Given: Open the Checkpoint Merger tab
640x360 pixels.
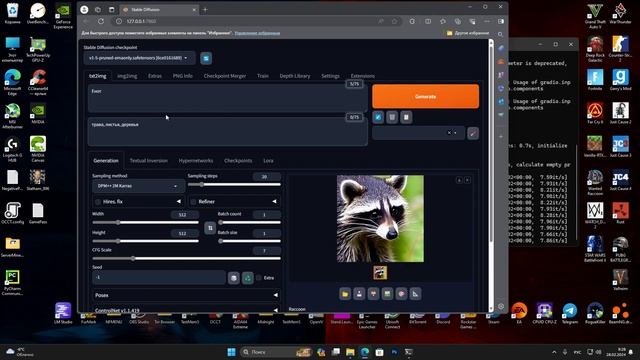Looking at the screenshot, I should pos(224,76).
